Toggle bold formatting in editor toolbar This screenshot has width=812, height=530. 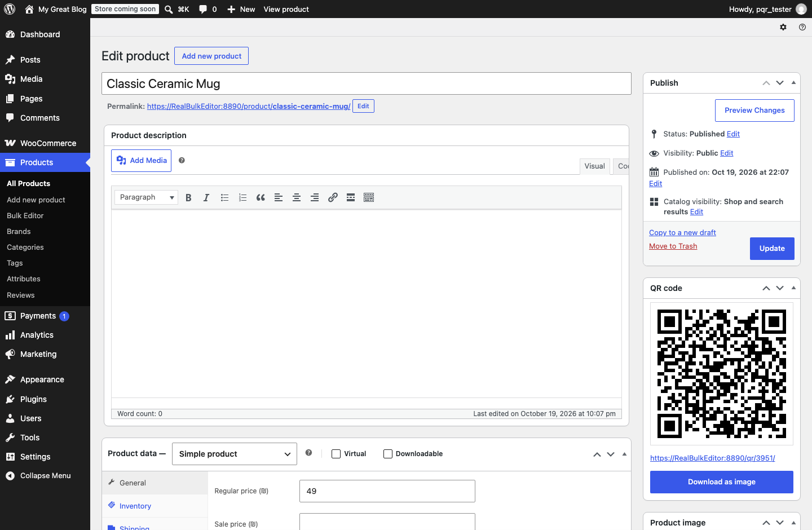(188, 197)
